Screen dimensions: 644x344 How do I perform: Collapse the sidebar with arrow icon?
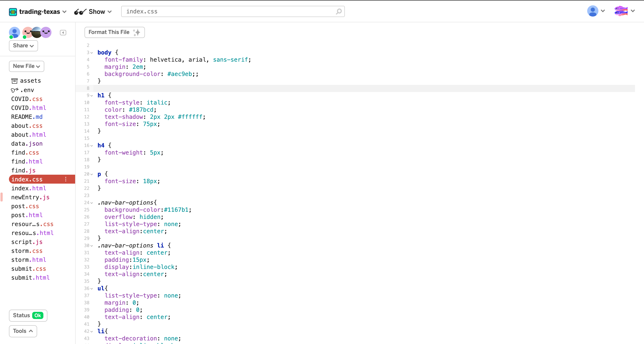(x=63, y=33)
